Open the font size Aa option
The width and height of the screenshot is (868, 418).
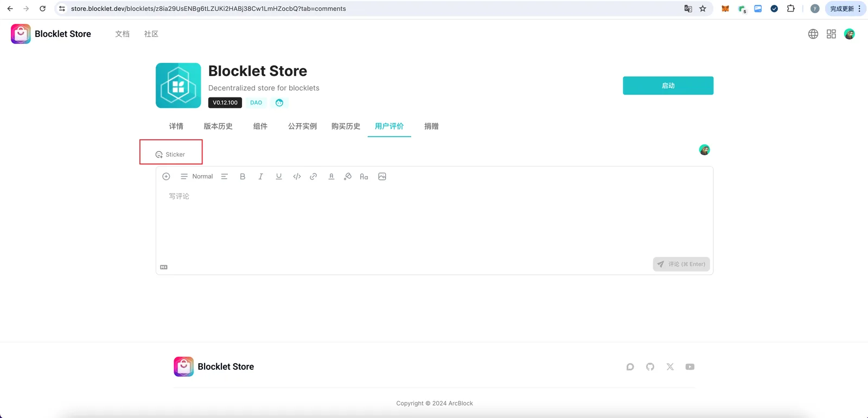click(364, 177)
